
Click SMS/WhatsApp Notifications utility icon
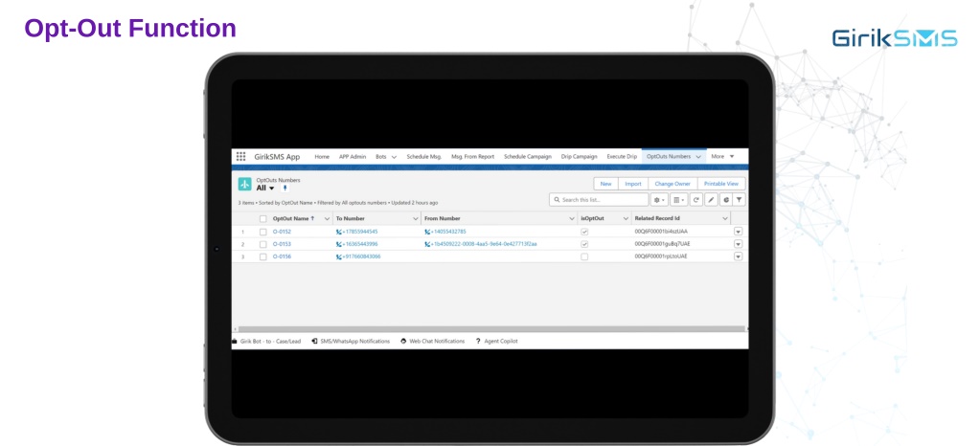[314, 342]
